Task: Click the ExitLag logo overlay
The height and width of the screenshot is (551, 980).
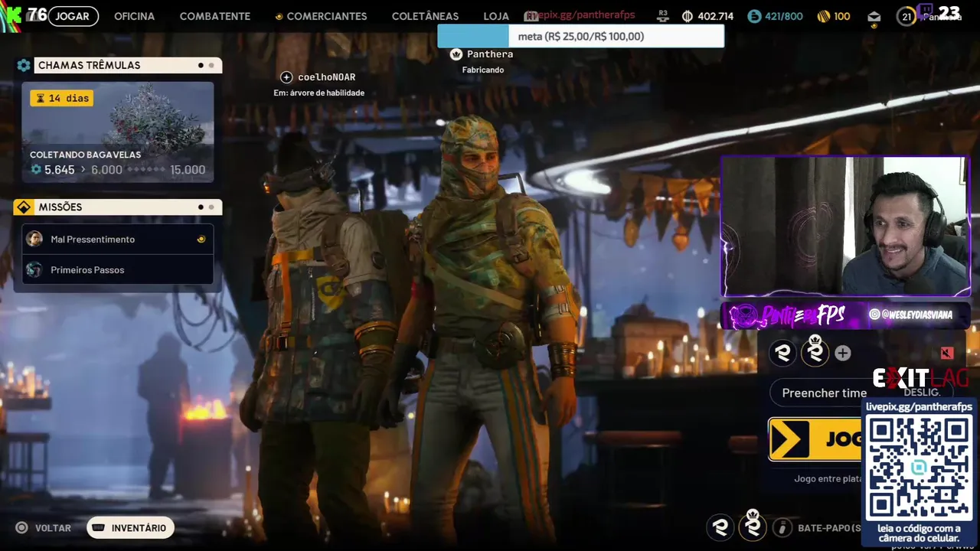Action: pos(920,378)
